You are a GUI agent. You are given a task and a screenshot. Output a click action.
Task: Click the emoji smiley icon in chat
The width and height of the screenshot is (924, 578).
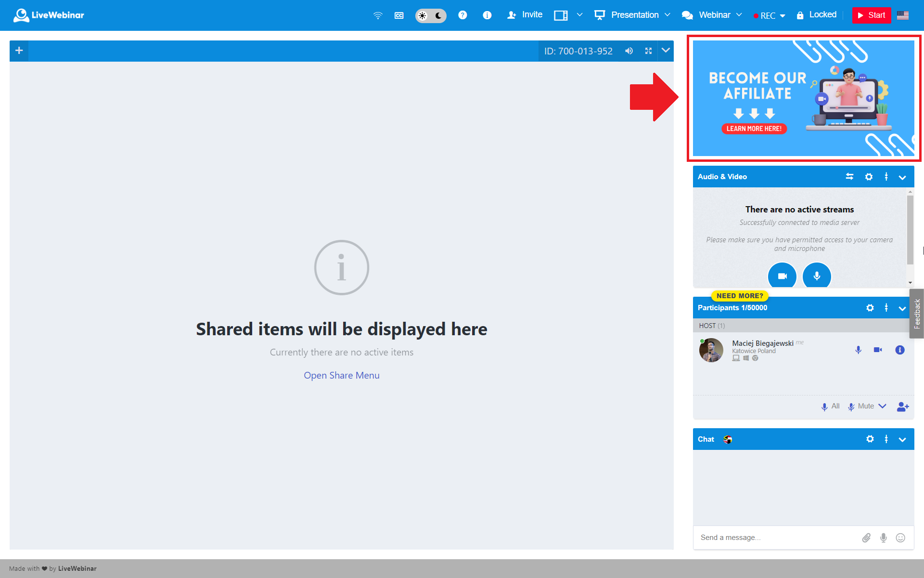point(900,538)
